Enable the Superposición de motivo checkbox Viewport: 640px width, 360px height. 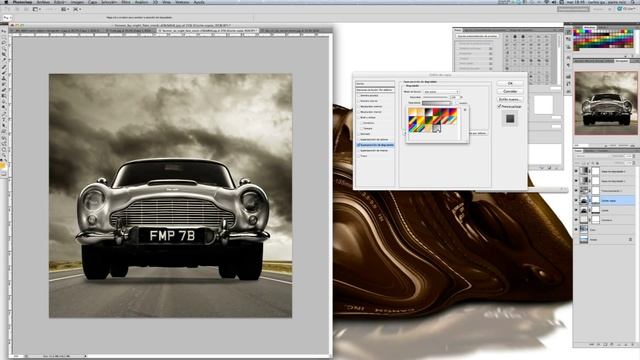pos(358,151)
